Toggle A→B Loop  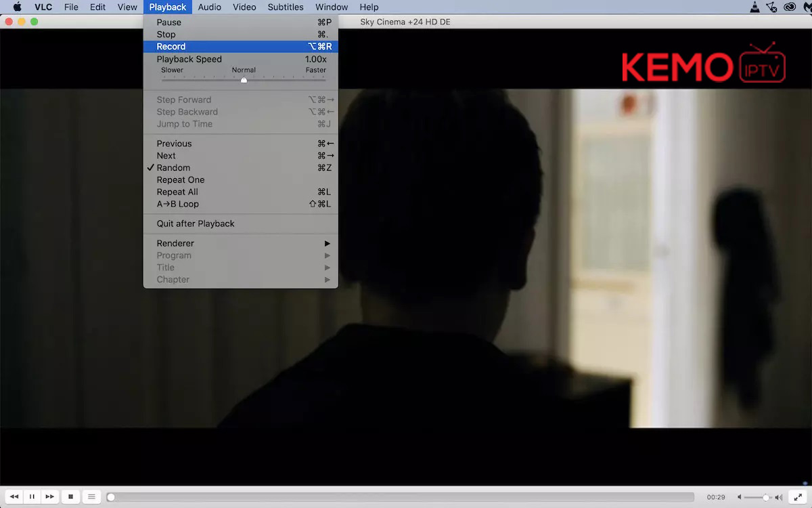240,205
